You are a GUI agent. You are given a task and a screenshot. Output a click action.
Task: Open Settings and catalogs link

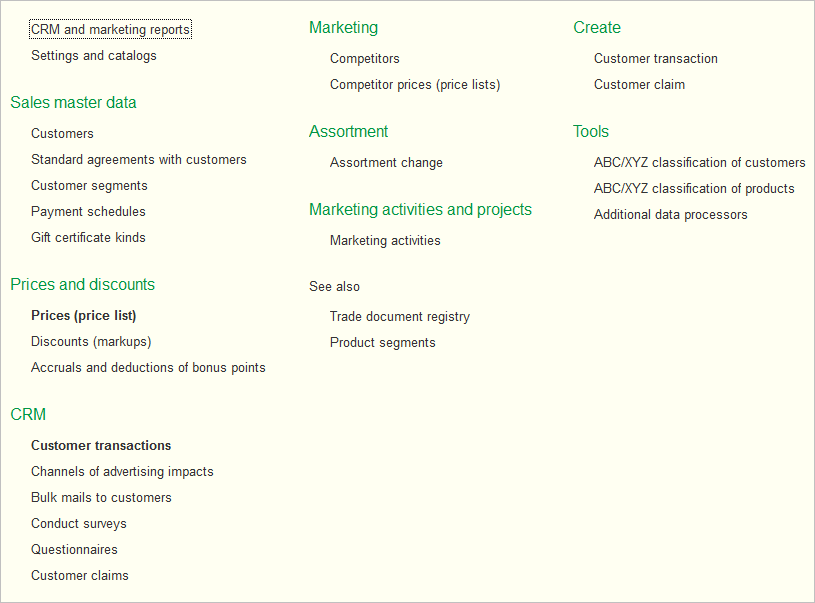coord(94,56)
